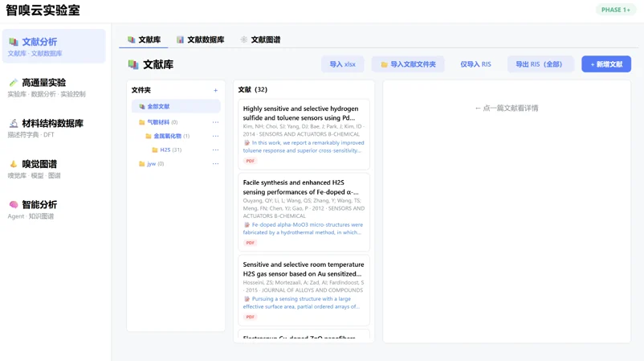Viewport: 644px width, 361px height.
Task: Select the 金属氧化物 folder
Action: pyautogui.click(x=167, y=136)
